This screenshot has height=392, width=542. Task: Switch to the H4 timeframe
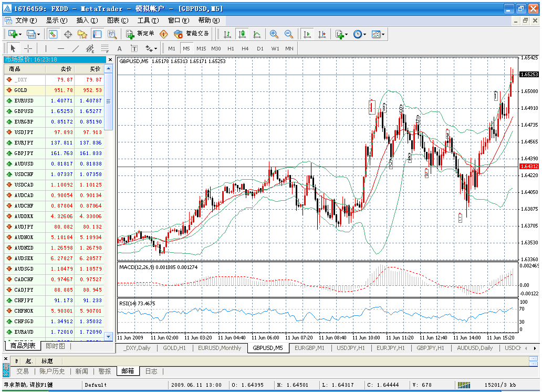click(245, 48)
